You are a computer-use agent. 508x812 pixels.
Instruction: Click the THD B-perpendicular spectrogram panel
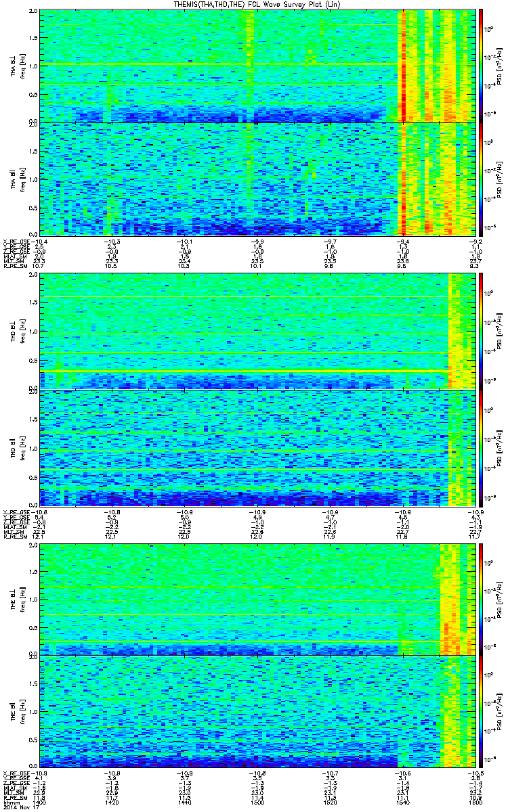click(256, 331)
